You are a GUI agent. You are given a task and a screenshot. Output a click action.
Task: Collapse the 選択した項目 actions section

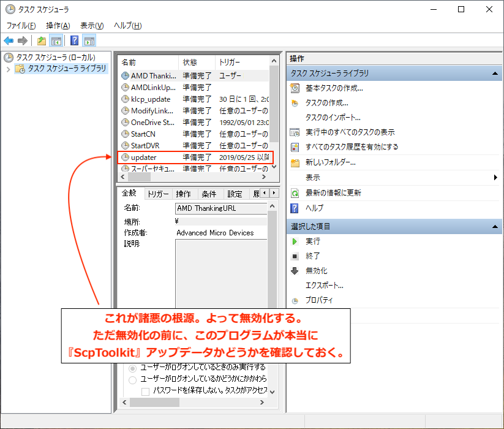click(x=495, y=227)
